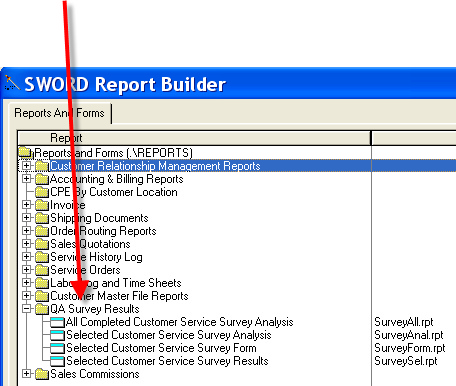Select the Invoice folder label

pos(68,205)
